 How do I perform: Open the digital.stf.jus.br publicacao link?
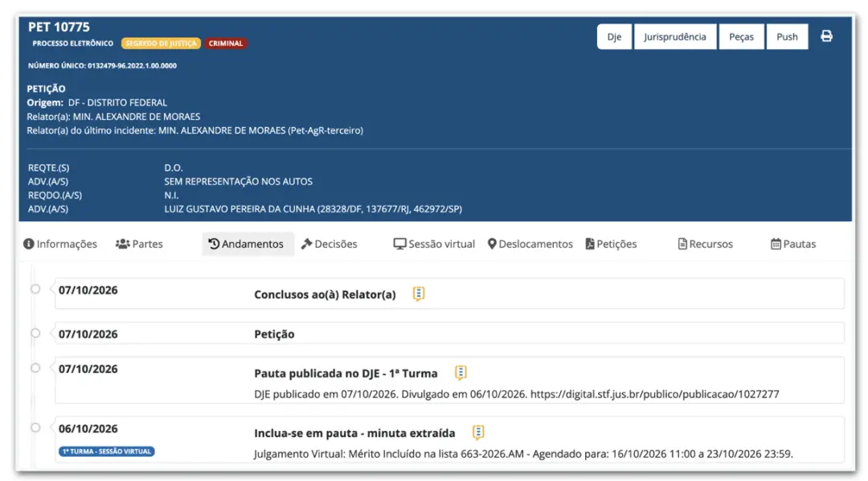click(654, 394)
